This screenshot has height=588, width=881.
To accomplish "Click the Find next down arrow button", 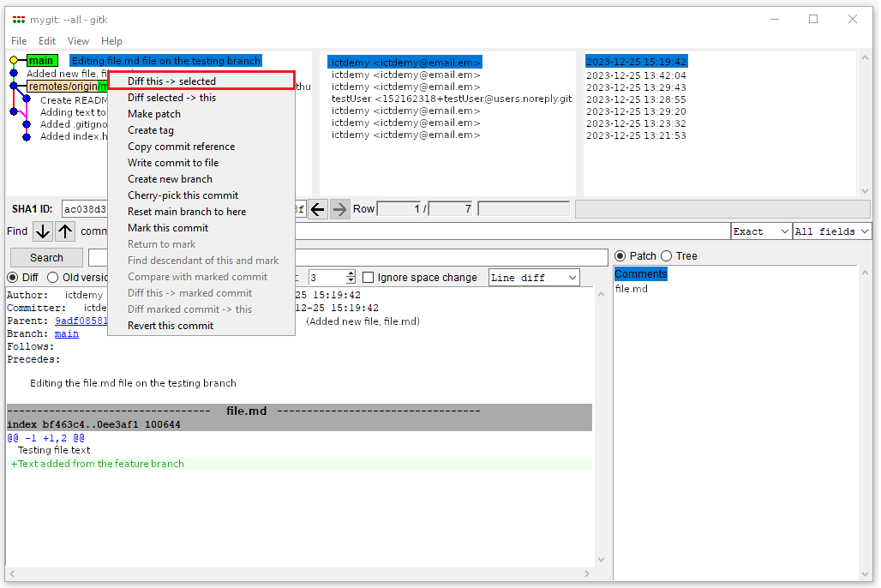I will 43,231.
